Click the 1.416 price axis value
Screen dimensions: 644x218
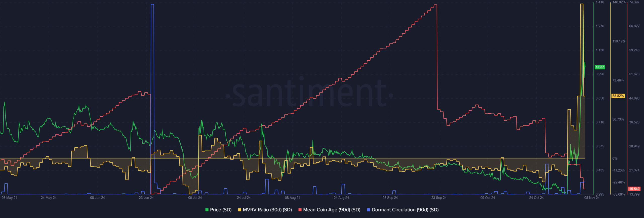(x=600, y=2)
